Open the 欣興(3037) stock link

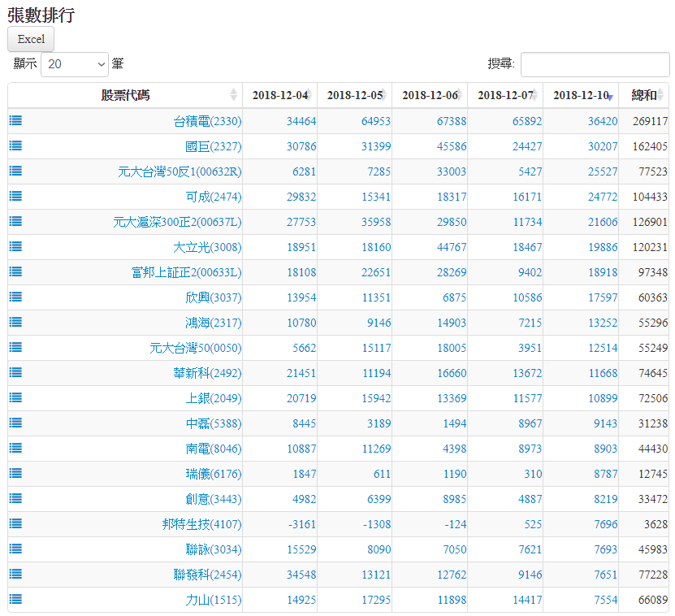[213, 297]
